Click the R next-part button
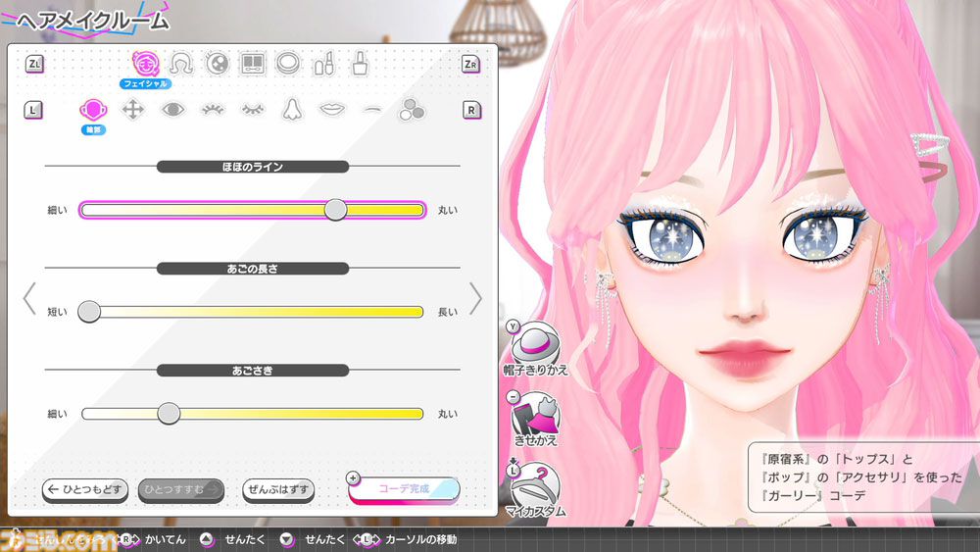980x552 pixels. pyautogui.click(x=471, y=110)
